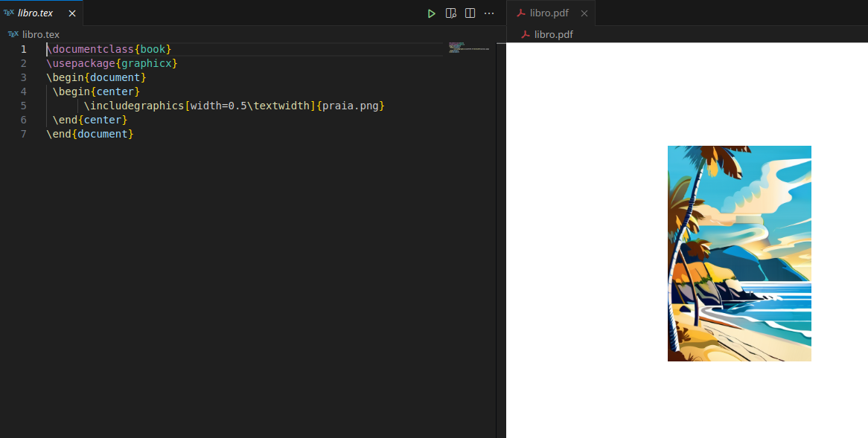Click the View LaTeX PDF preview icon

[450, 13]
